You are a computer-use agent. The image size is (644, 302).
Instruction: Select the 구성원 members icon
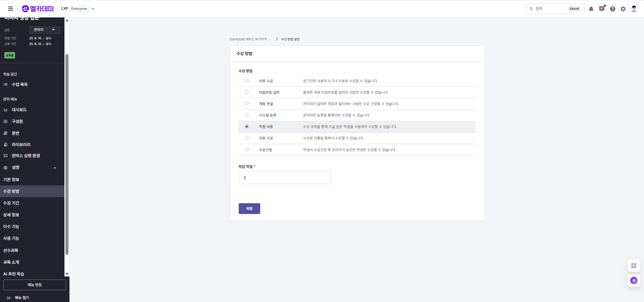(x=6, y=121)
